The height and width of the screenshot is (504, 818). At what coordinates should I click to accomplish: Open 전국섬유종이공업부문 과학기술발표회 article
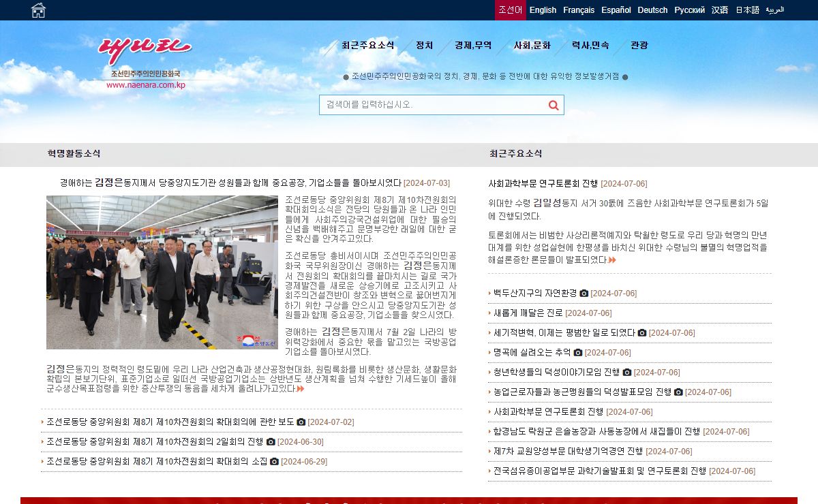coord(600,471)
